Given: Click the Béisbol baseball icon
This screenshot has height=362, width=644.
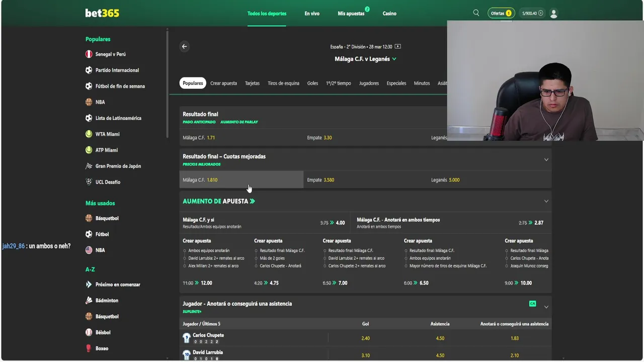Looking at the screenshot, I should point(89,332).
